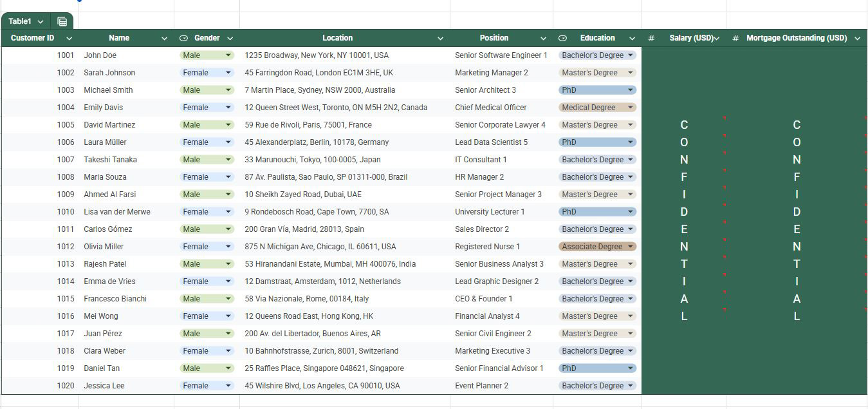868x409 pixels.
Task: Select Customer ID 1018 cell
Action: tap(40, 351)
